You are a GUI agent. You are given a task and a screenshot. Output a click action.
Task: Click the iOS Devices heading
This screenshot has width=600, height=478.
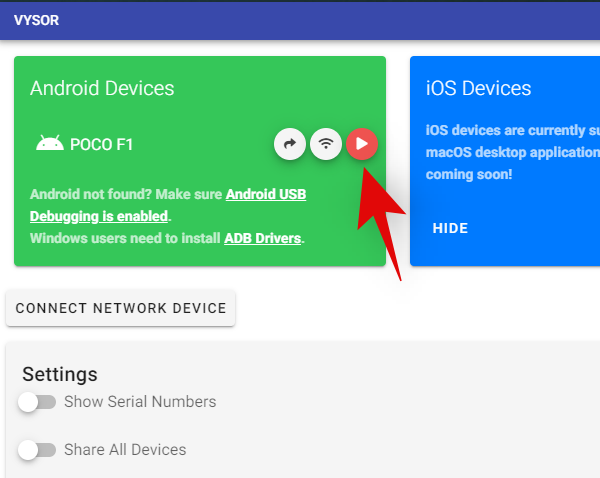pyautogui.click(x=478, y=88)
